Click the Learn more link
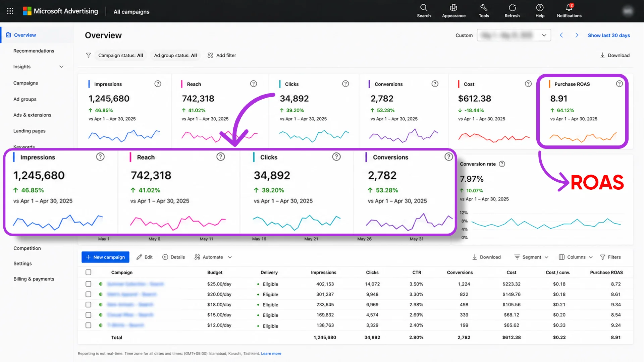 pyautogui.click(x=271, y=354)
